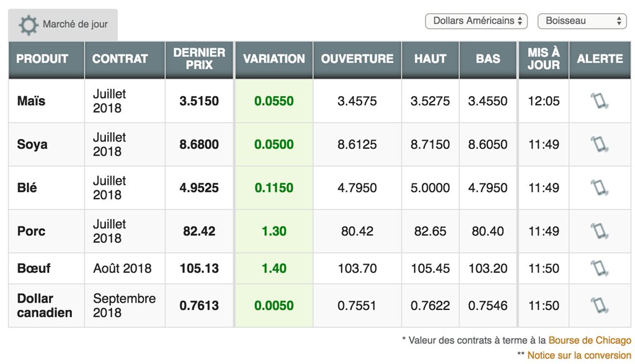Click the alert icon for Blé
The height and width of the screenshot is (364, 635).
pyautogui.click(x=599, y=188)
